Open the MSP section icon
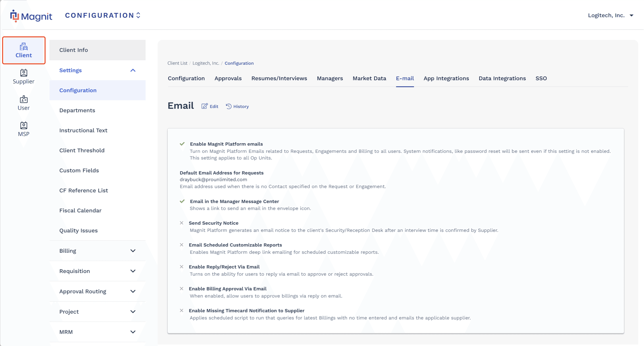This screenshot has height=346, width=644. [x=24, y=129]
